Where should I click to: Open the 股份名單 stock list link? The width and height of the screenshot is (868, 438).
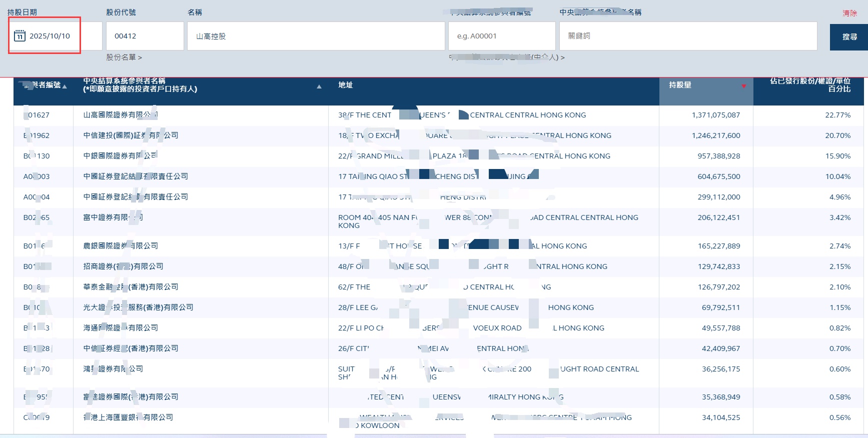[x=124, y=57]
